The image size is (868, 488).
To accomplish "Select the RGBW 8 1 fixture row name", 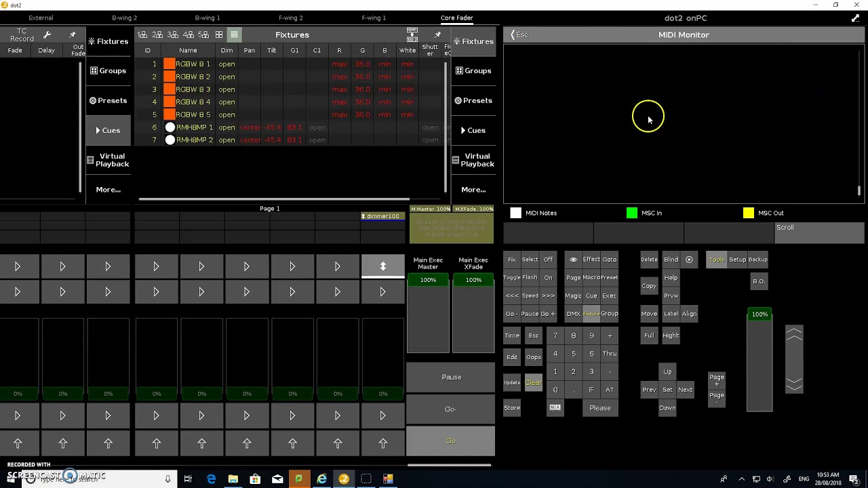I will (193, 64).
